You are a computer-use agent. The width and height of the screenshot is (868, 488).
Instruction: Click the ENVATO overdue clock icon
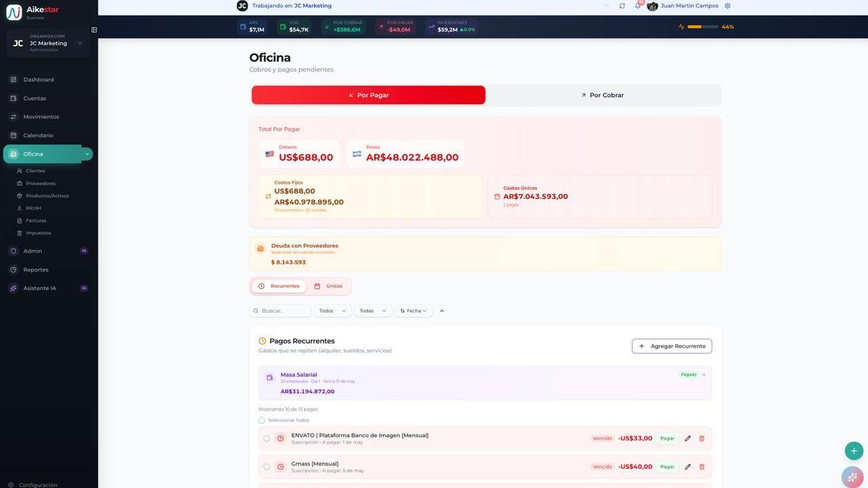(281, 439)
